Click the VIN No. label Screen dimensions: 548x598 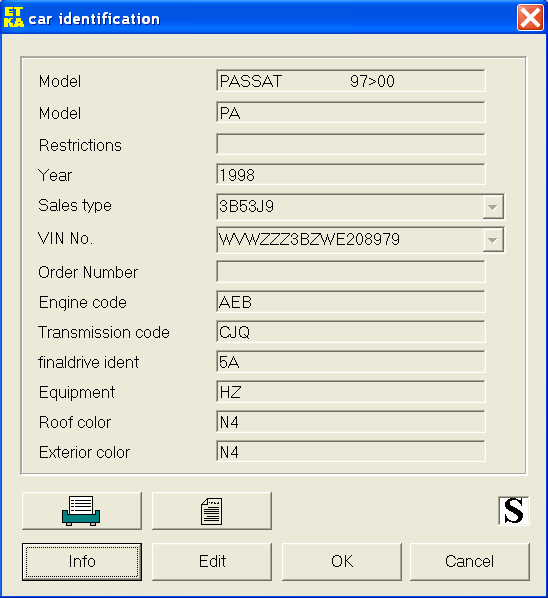(65, 238)
